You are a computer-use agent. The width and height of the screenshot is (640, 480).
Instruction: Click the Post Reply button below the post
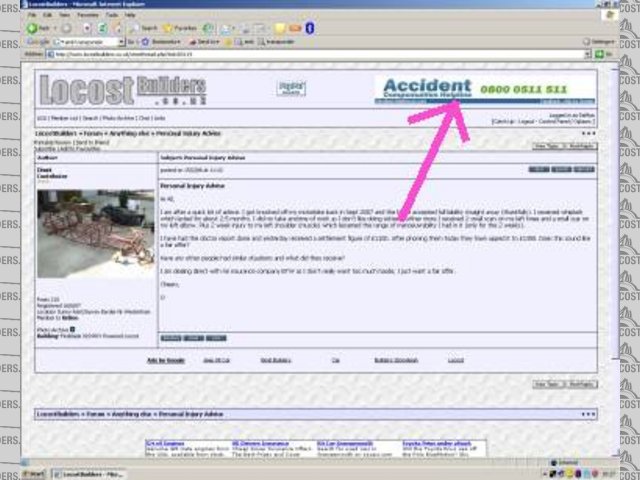(581, 384)
